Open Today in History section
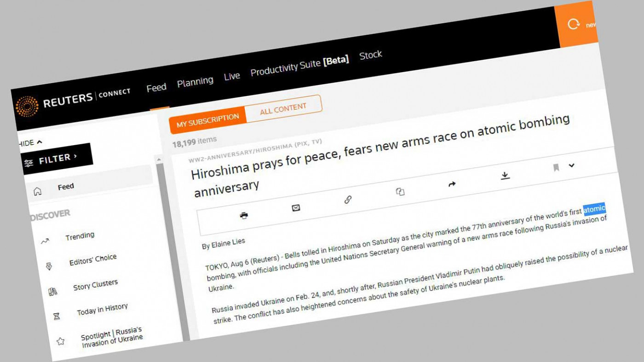644x362 pixels. pyautogui.click(x=102, y=309)
